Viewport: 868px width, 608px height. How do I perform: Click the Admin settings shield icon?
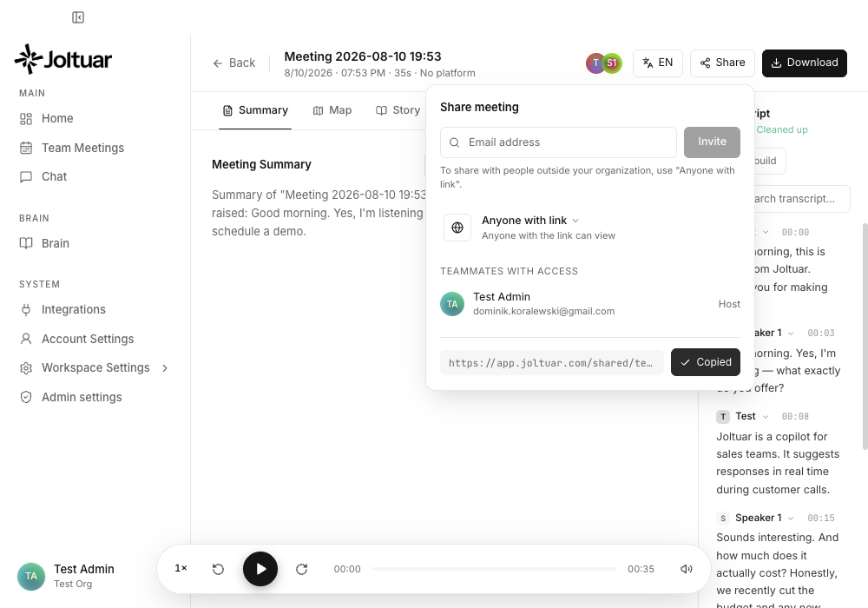[x=26, y=397]
